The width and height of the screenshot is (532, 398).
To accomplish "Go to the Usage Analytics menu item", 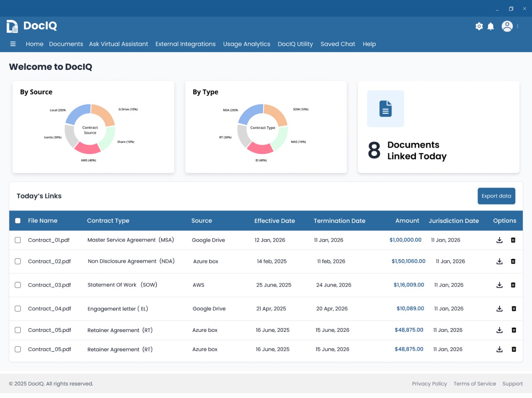I will coord(246,44).
